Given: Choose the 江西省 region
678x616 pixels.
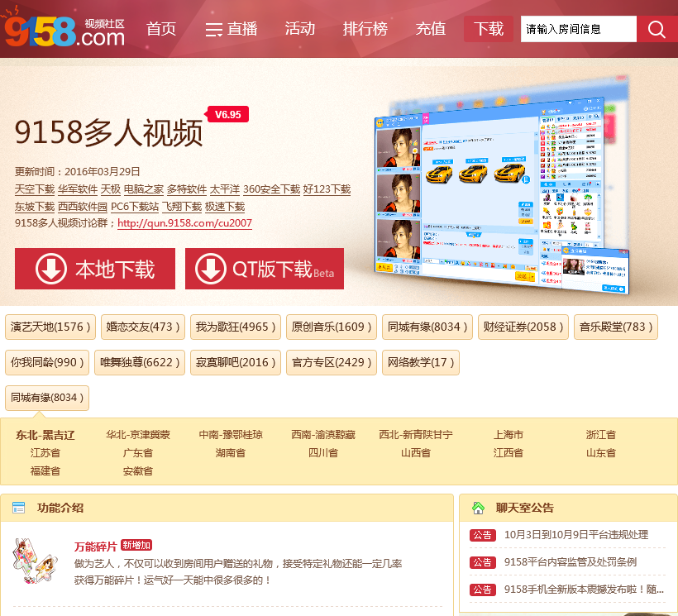Looking at the screenshot, I should tap(508, 453).
